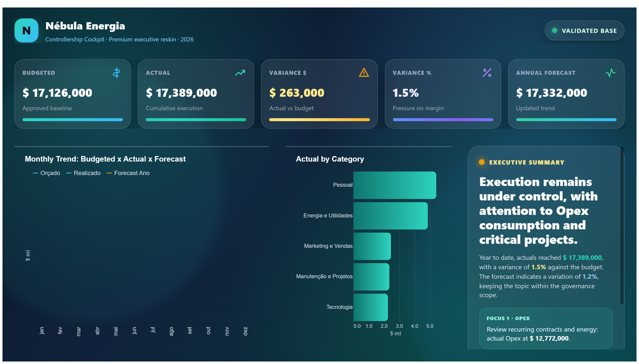
Task: Click the Approved baseline caption
Action: 47,108
